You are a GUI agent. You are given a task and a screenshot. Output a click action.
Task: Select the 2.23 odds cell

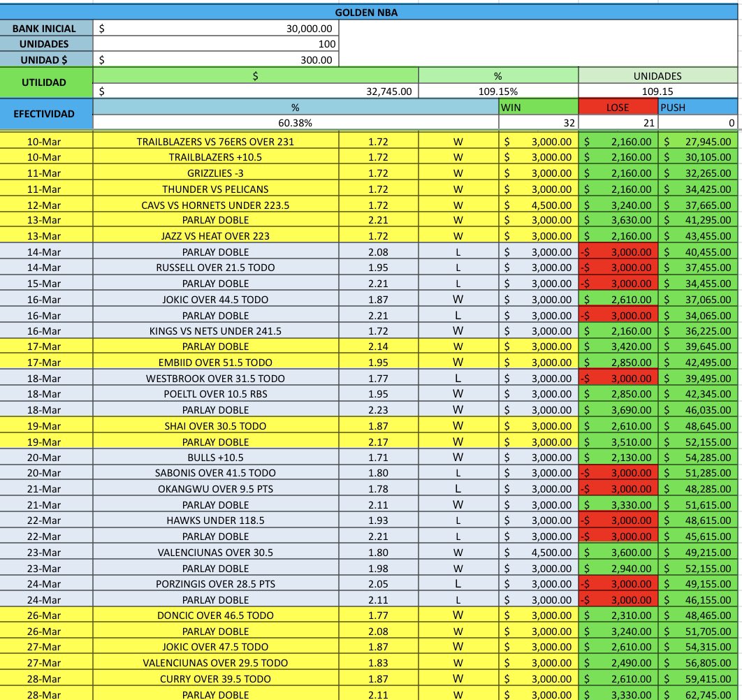tap(378, 410)
